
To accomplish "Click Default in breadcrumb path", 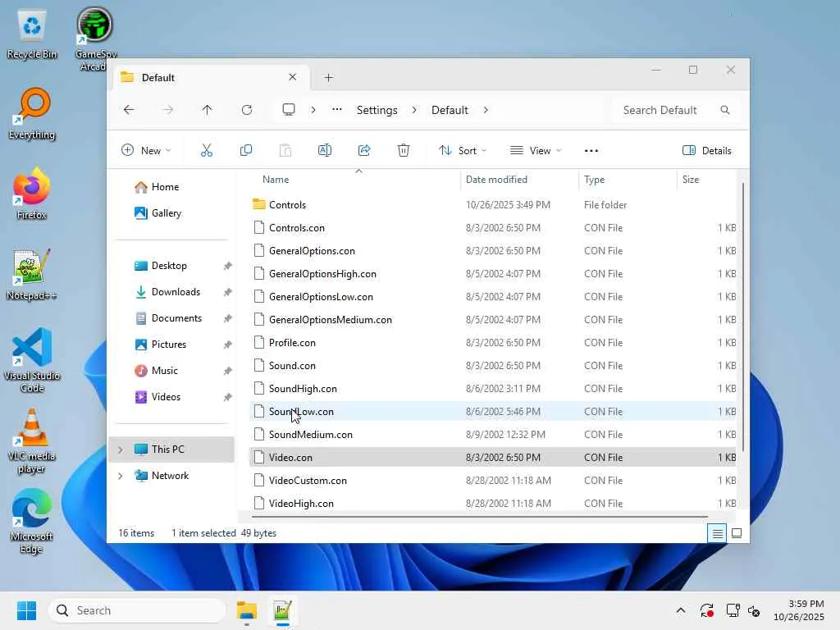I will click(x=450, y=110).
